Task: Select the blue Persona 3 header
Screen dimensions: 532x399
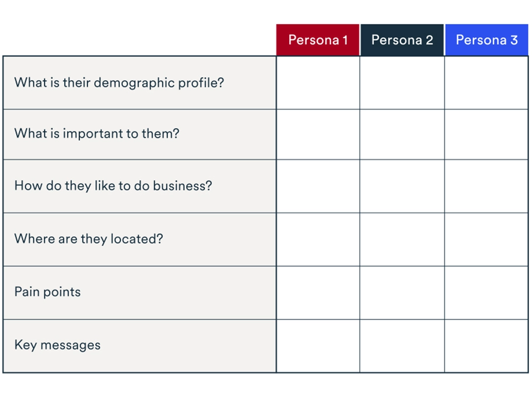Action: [x=487, y=40]
